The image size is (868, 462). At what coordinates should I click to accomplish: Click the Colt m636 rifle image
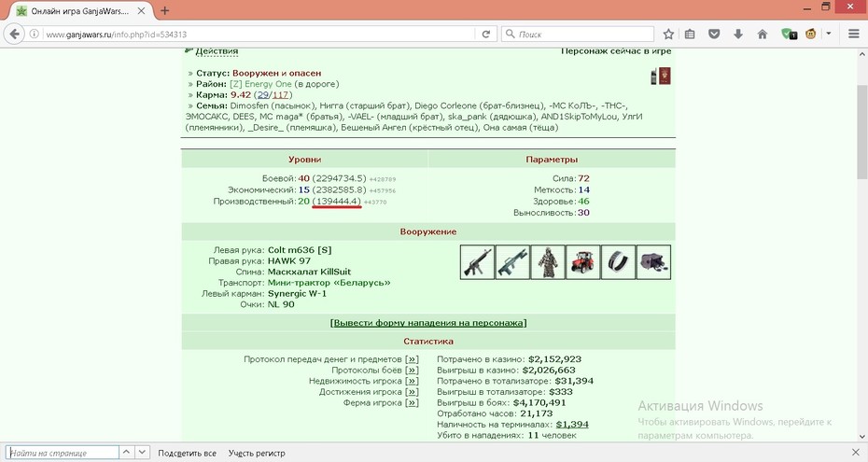(477, 262)
